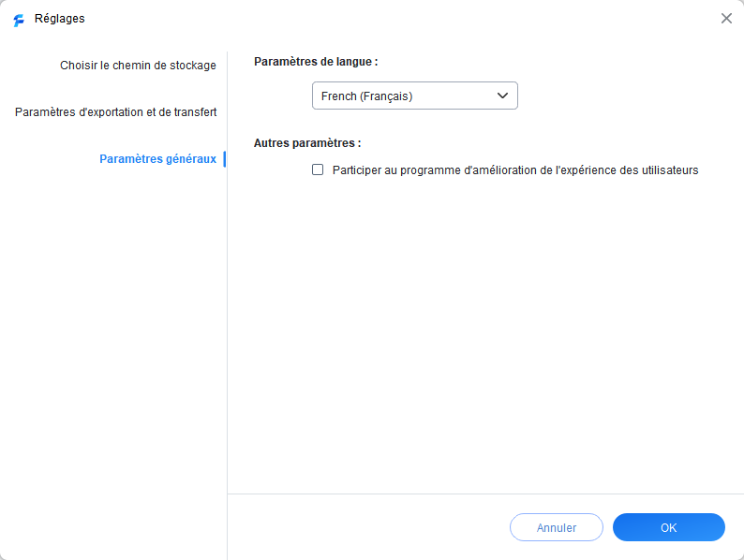Click the chevron arrow of language dropdown
This screenshot has height=560, width=744.
pyautogui.click(x=502, y=96)
